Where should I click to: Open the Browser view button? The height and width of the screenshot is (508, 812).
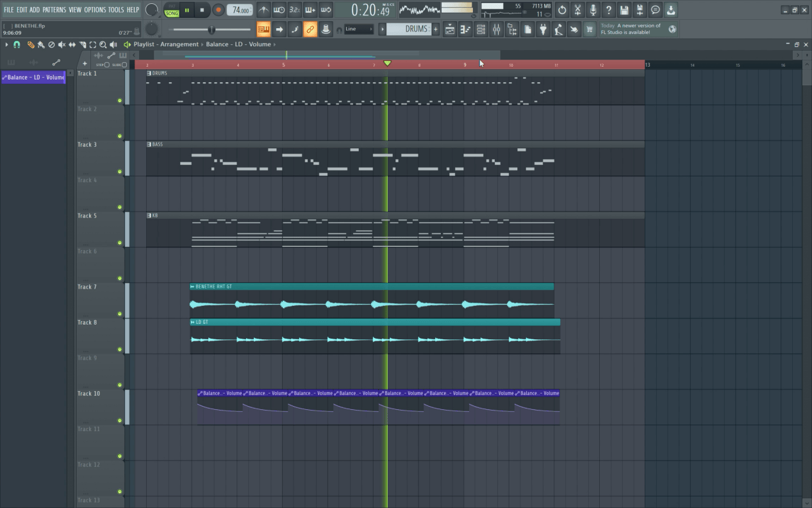(512, 30)
